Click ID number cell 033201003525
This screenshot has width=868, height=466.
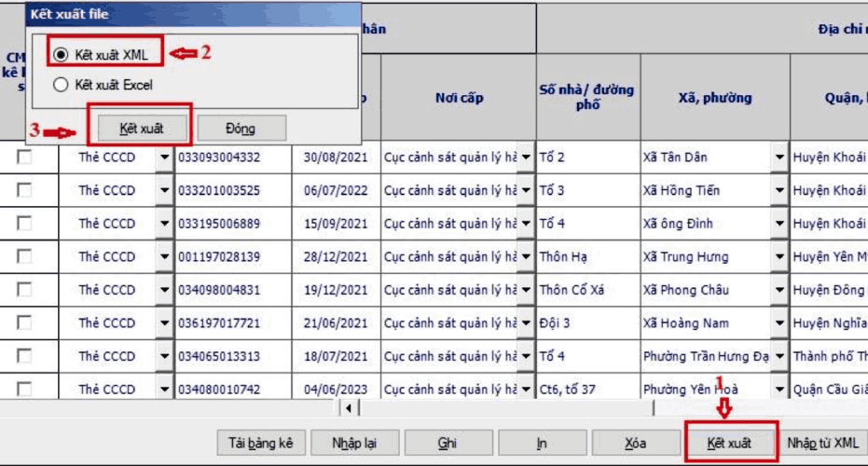pos(233,190)
